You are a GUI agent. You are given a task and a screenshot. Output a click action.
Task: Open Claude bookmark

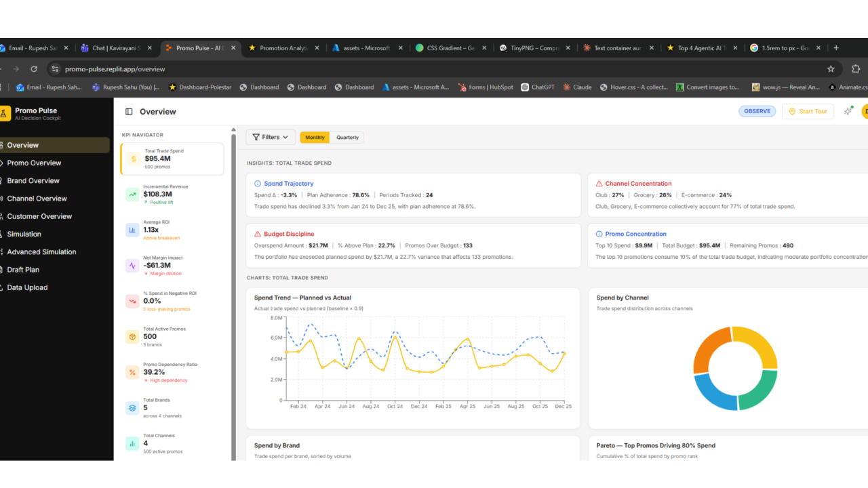tap(577, 87)
